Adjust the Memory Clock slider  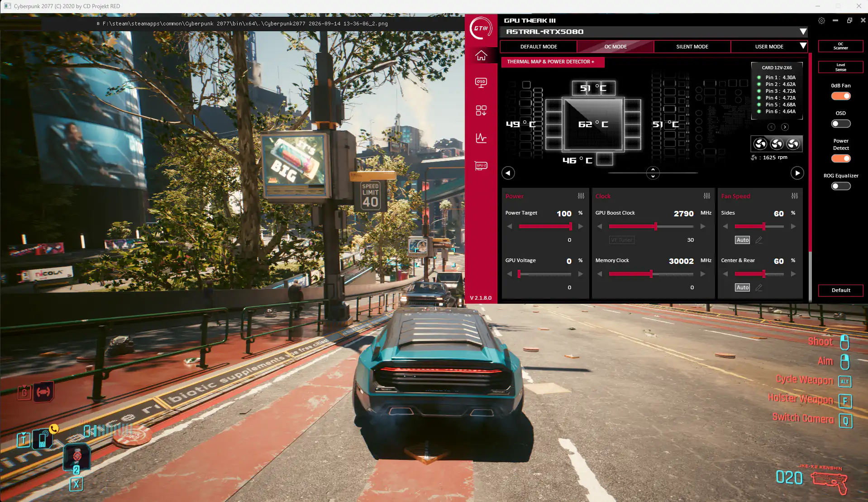[x=651, y=274]
